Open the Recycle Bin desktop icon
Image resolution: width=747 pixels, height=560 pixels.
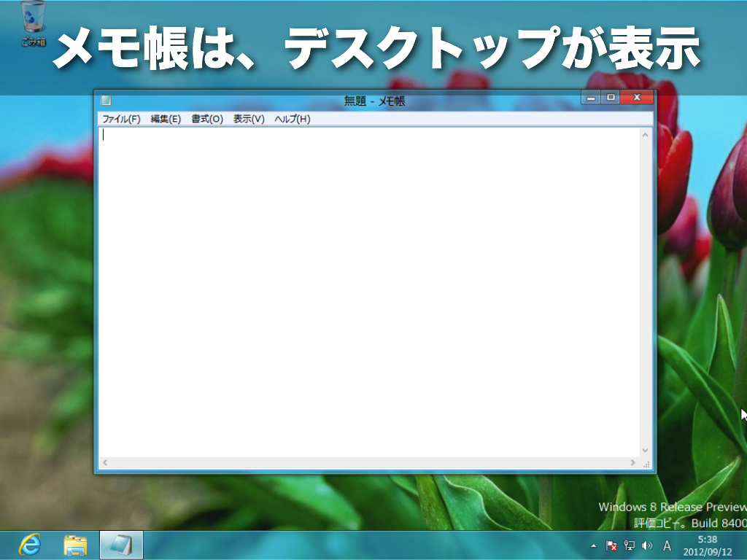[x=34, y=23]
